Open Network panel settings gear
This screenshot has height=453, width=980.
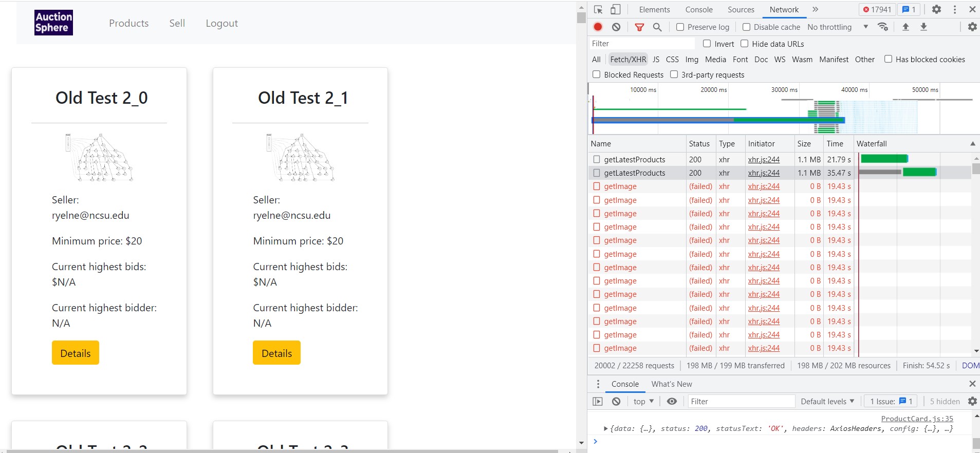coord(972,27)
